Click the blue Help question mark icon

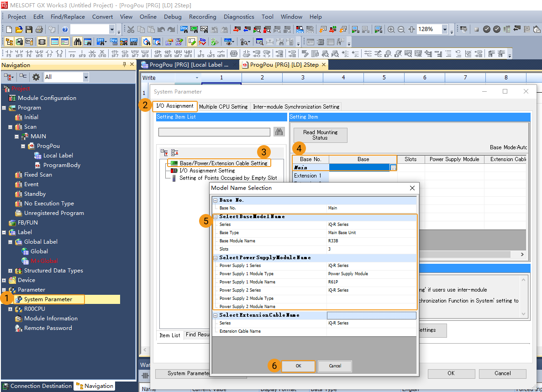click(65, 29)
